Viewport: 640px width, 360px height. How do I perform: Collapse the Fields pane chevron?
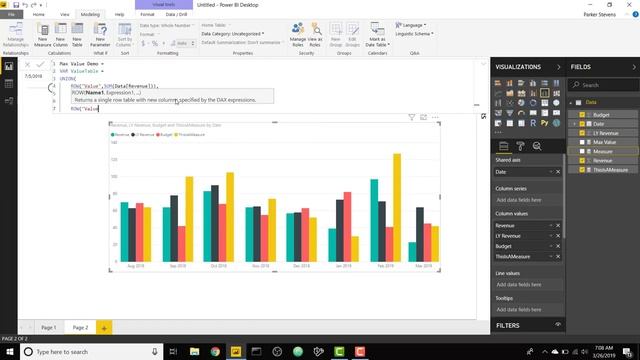pos(634,67)
